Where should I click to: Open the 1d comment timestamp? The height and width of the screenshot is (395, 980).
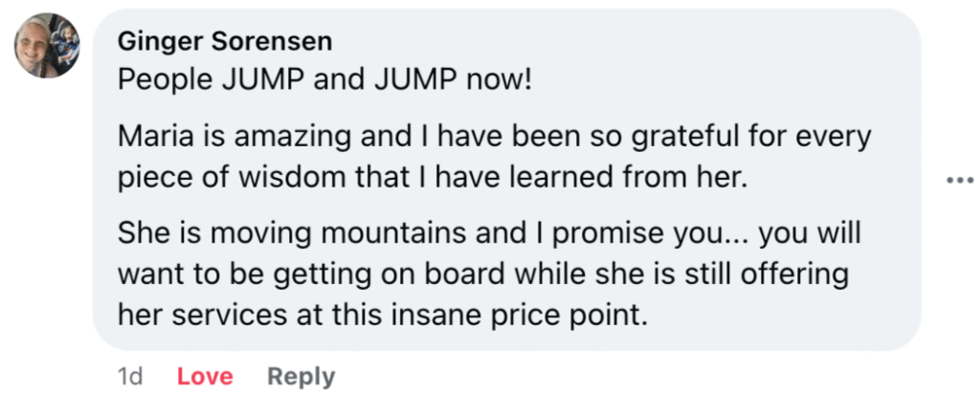(x=129, y=377)
